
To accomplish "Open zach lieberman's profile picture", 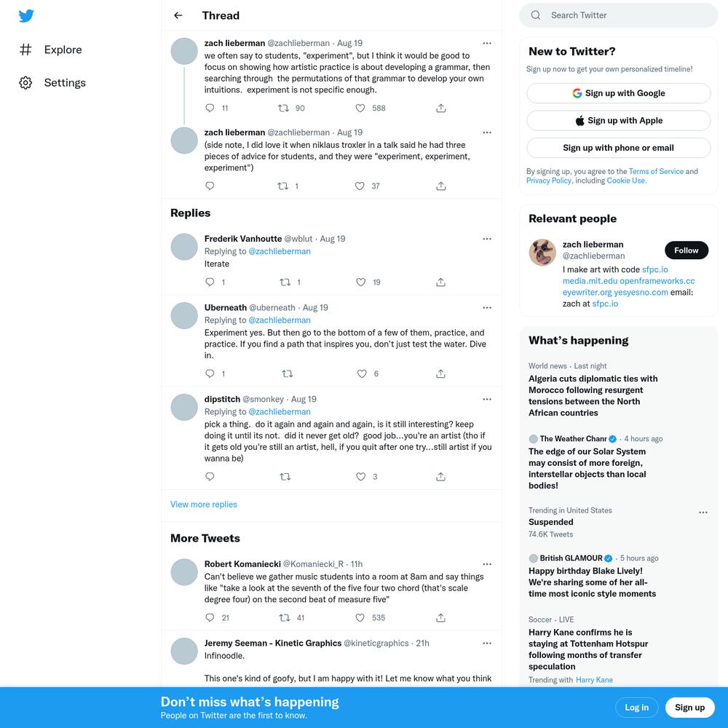I will (x=542, y=252).
